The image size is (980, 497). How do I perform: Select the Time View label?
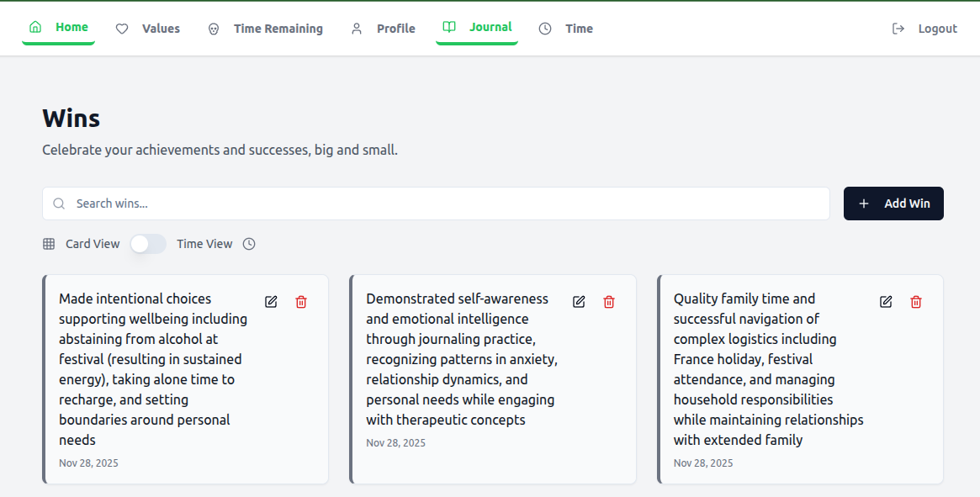[x=204, y=244]
